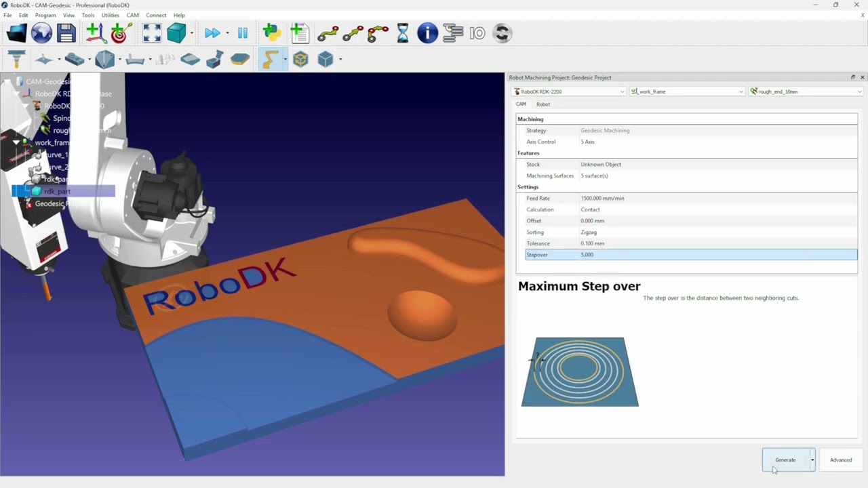
Task: Select the isometric view cube icon
Action: point(176,33)
